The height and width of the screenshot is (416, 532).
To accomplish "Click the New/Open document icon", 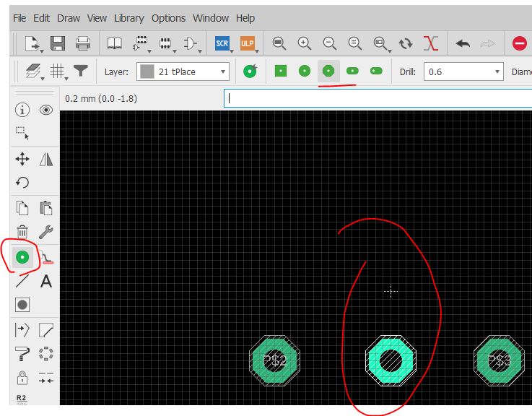I will click(x=32, y=43).
